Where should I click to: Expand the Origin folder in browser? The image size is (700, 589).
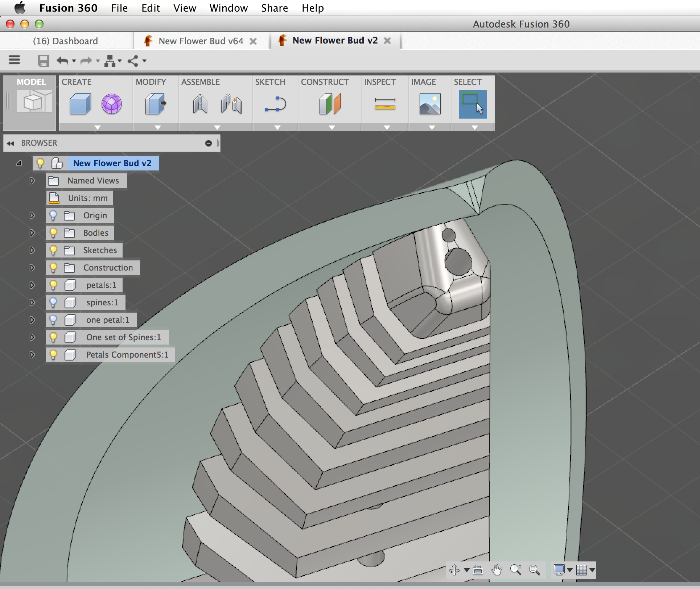tap(33, 214)
